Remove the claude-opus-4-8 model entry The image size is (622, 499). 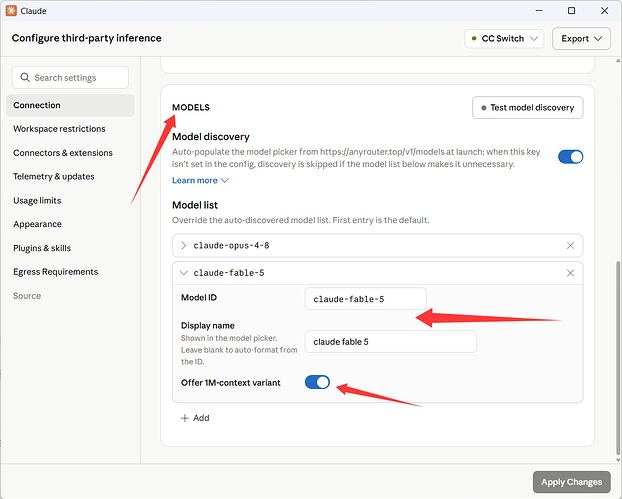click(x=570, y=246)
